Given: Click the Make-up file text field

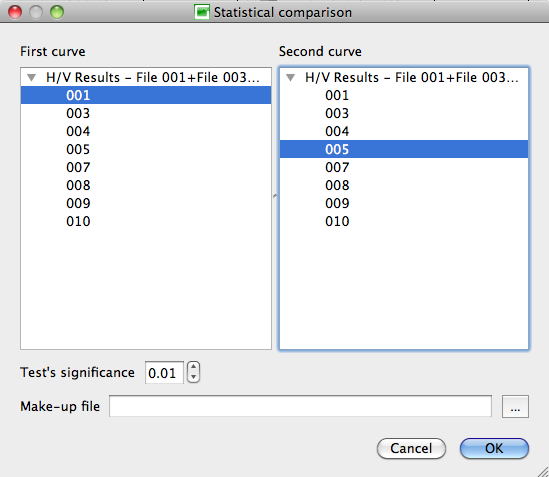Looking at the screenshot, I should (x=300, y=406).
